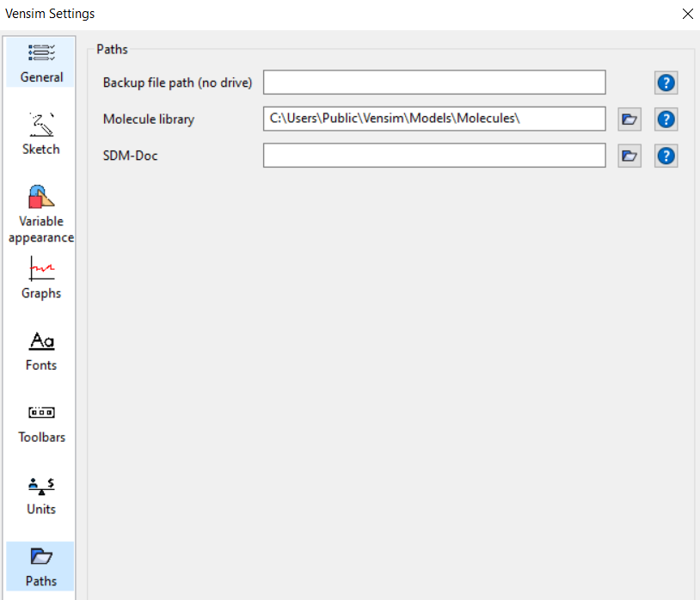Open the General settings category
This screenshot has height=600, width=700.
(40, 63)
